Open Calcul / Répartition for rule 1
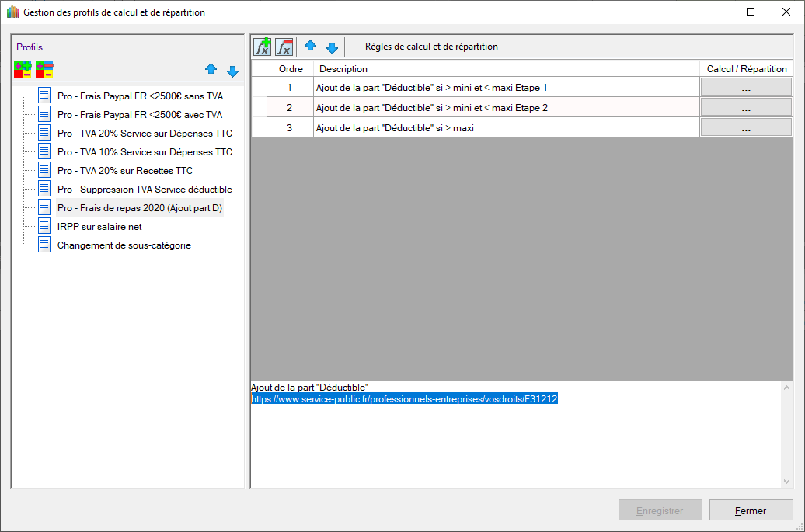This screenshot has width=805, height=532. [x=745, y=87]
